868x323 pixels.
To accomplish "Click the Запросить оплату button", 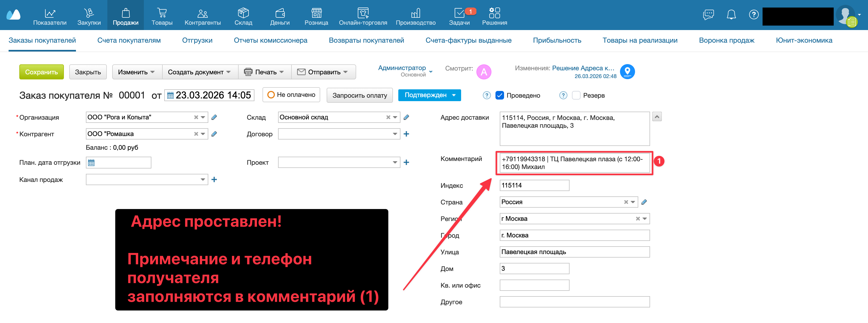I will 360,95.
